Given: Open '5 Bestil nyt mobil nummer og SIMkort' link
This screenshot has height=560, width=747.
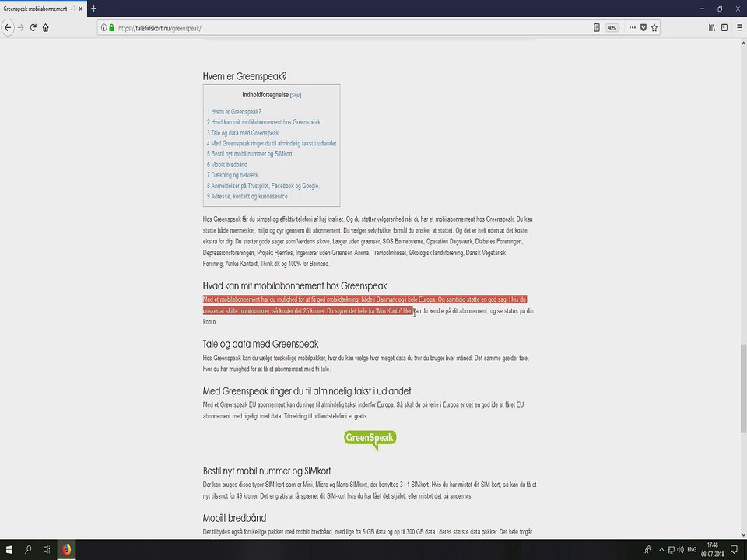Looking at the screenshot, I should tap(249, 154).
